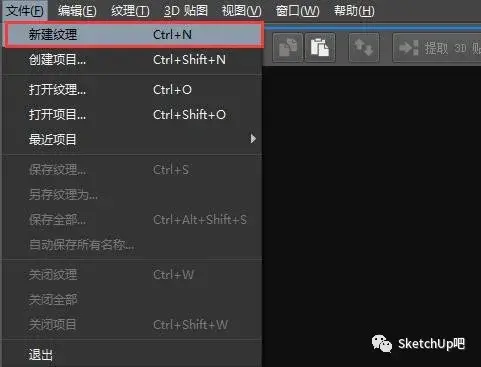Click the 提取 3D 贴图 button
481x367 pixels.
(x=437, y=48)
